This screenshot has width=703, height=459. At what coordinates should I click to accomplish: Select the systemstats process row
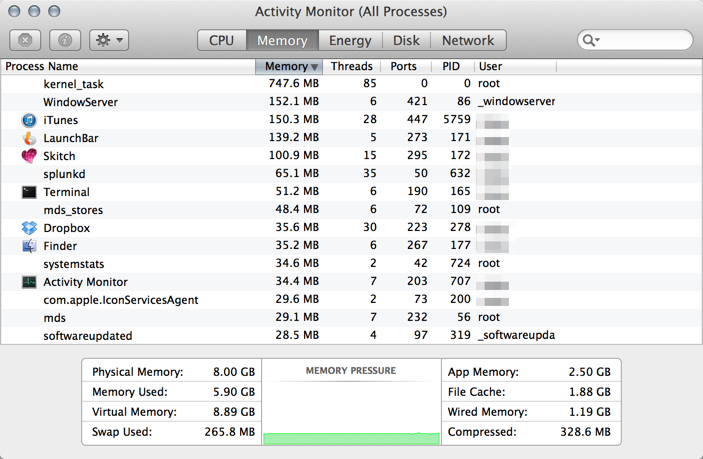(x=352, y=264)
